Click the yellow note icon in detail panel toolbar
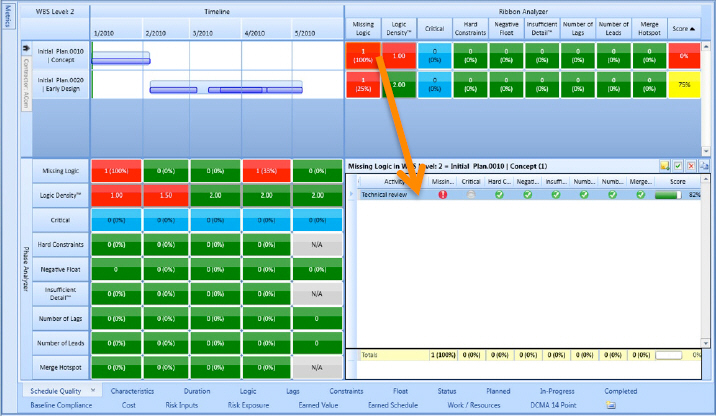716x416 pixels. (x=664, y=165)
